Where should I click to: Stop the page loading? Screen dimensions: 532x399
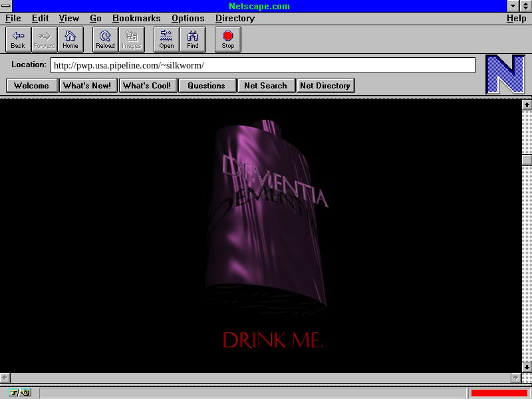tap(228, 39)
